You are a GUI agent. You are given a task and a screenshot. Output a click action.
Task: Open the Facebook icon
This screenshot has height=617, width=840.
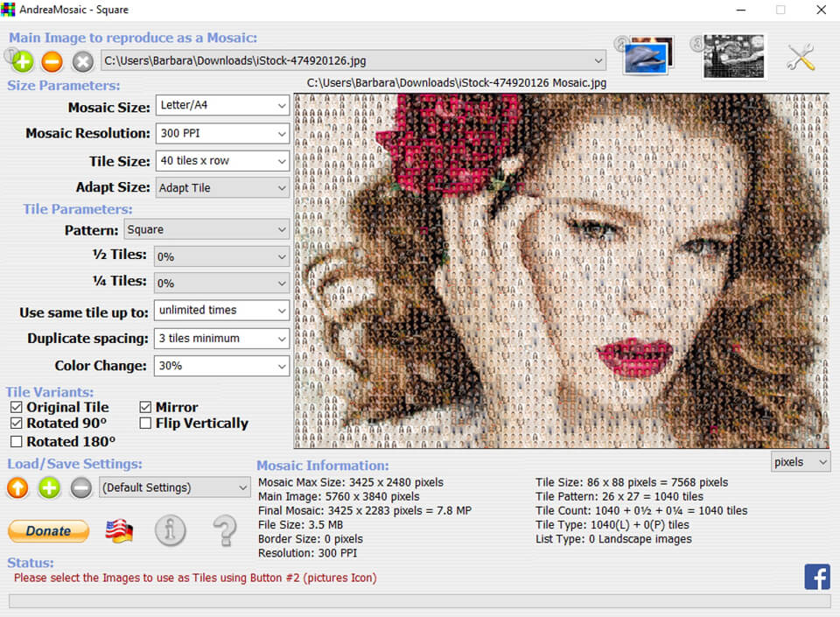click(817, 577)
